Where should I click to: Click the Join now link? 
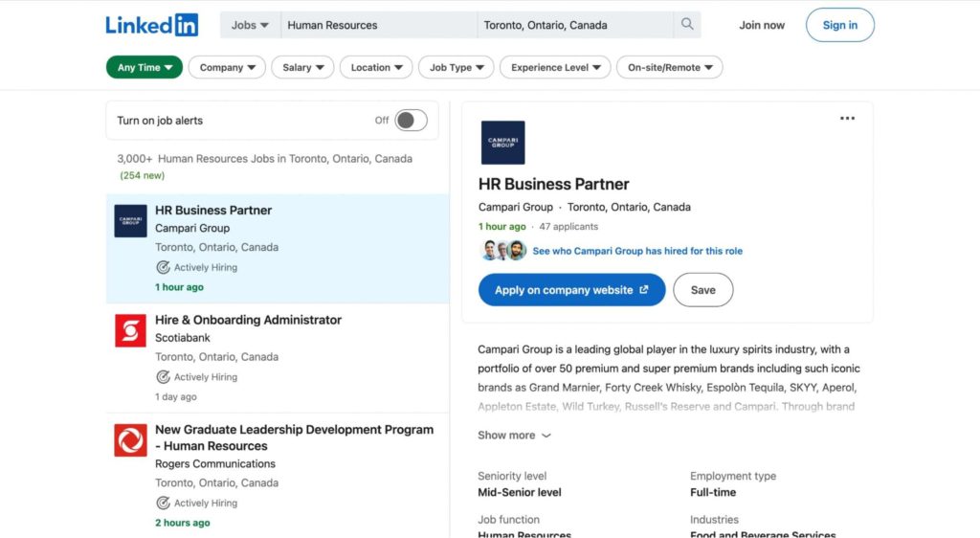(761, 25)
